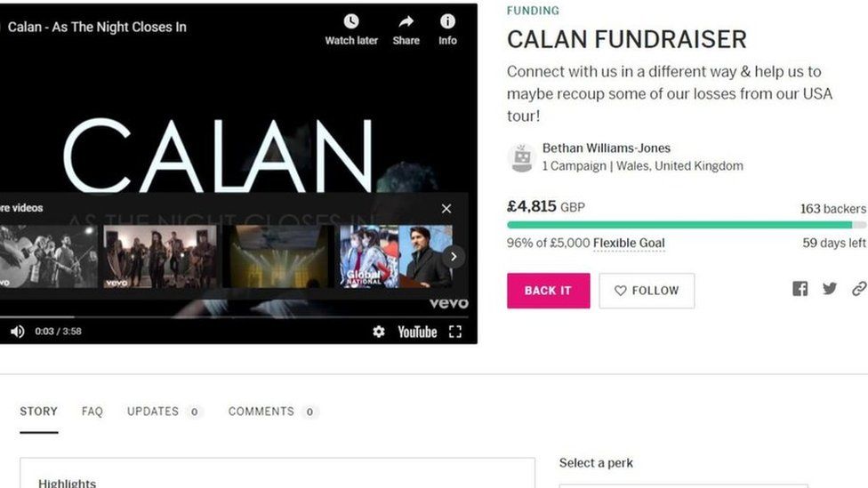Open video on YouTube logo
The width and height of the screenshot is (868, 488).
coord(417,332)
